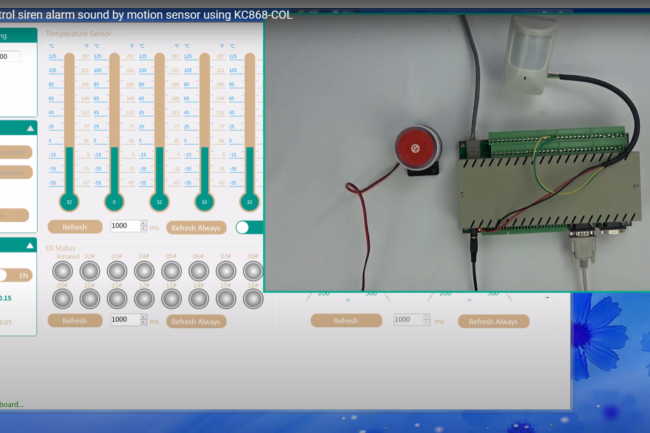Click the Infrared DI status indicator
This screenshot has height=433, width=650.
pos(62,271)
